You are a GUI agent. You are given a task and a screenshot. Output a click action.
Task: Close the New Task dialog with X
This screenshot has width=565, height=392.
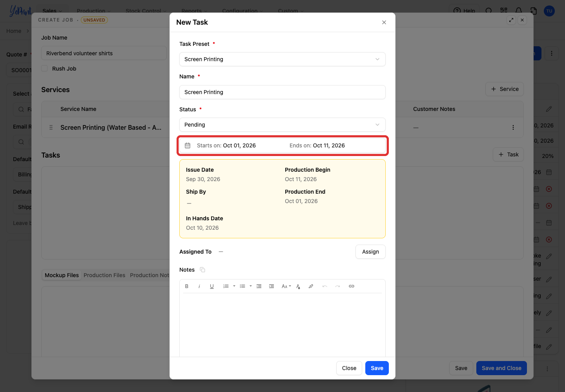(x=384, y=22)
